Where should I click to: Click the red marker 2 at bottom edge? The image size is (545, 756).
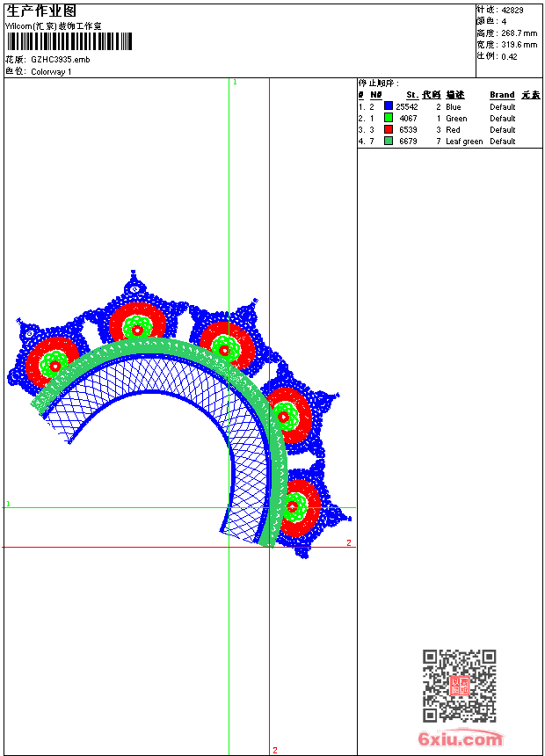point(274,750)
